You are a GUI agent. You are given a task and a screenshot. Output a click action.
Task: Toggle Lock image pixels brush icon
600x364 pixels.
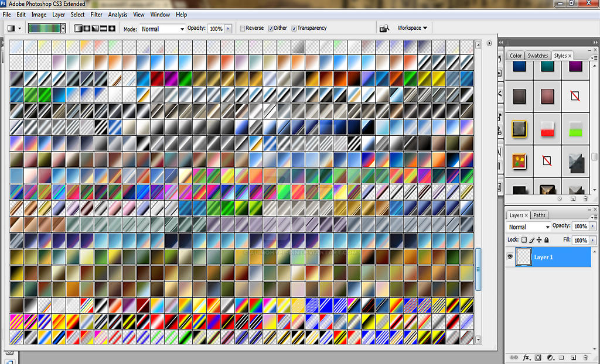click(x=531, y=240)
